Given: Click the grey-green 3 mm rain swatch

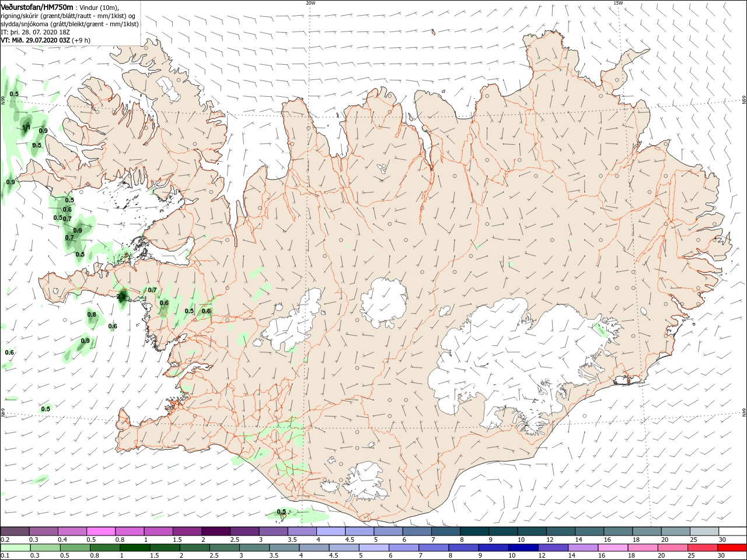Looking at the screenshot, I should coord(254,548).
